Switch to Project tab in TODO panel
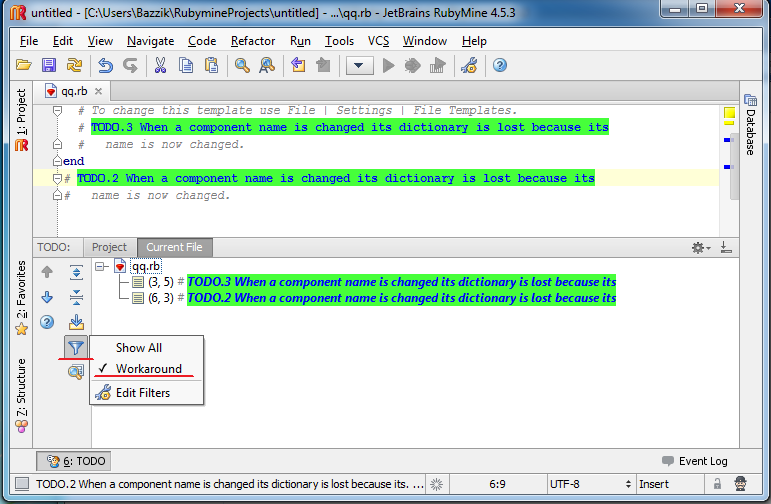 109,247
